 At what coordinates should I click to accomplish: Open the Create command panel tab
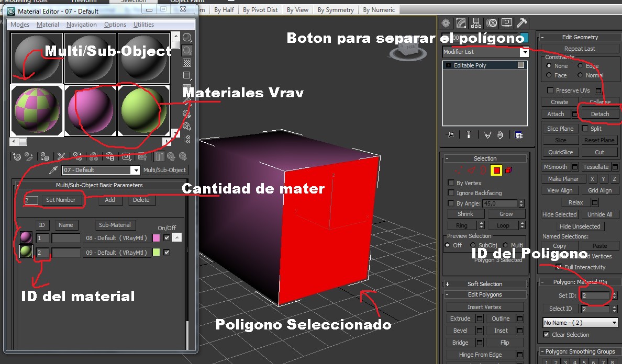tap(446, 23)
